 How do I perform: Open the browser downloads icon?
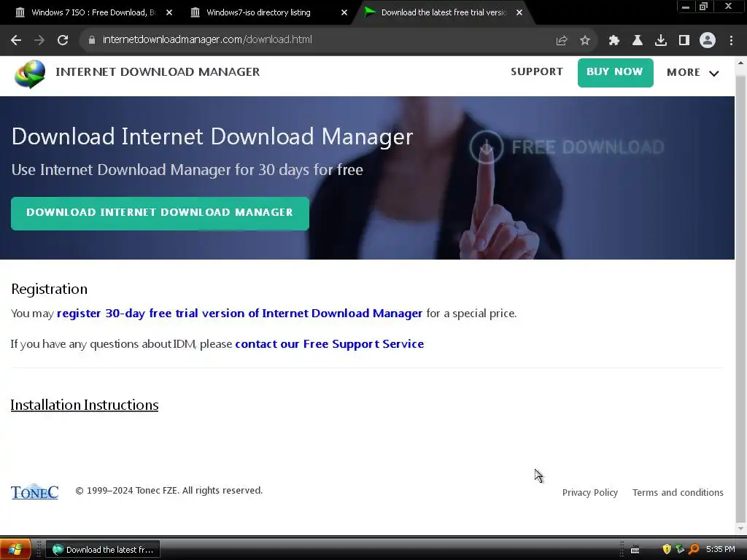coord(661,41)
